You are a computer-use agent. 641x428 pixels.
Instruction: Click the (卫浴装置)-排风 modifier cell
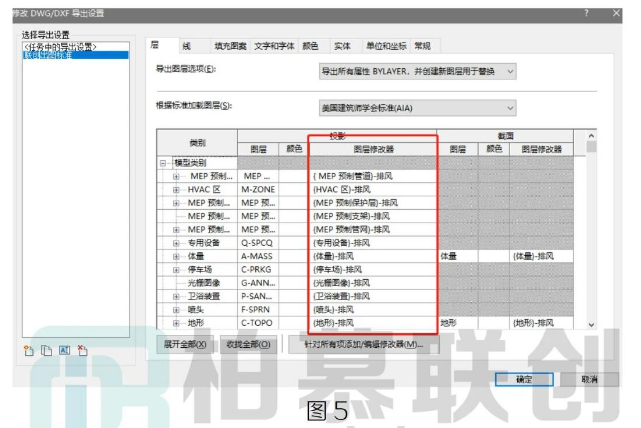pyautogui.click(x=373, y=296)
